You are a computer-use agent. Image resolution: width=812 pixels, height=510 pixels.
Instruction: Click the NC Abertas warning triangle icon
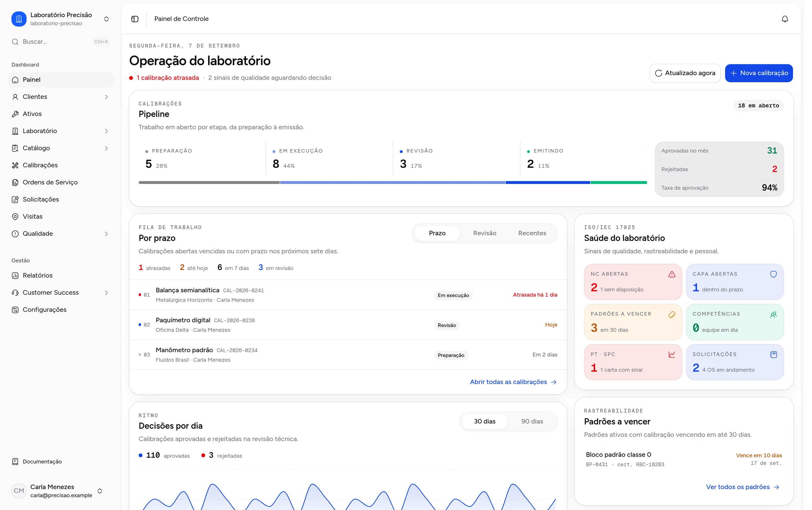point(672,274)
